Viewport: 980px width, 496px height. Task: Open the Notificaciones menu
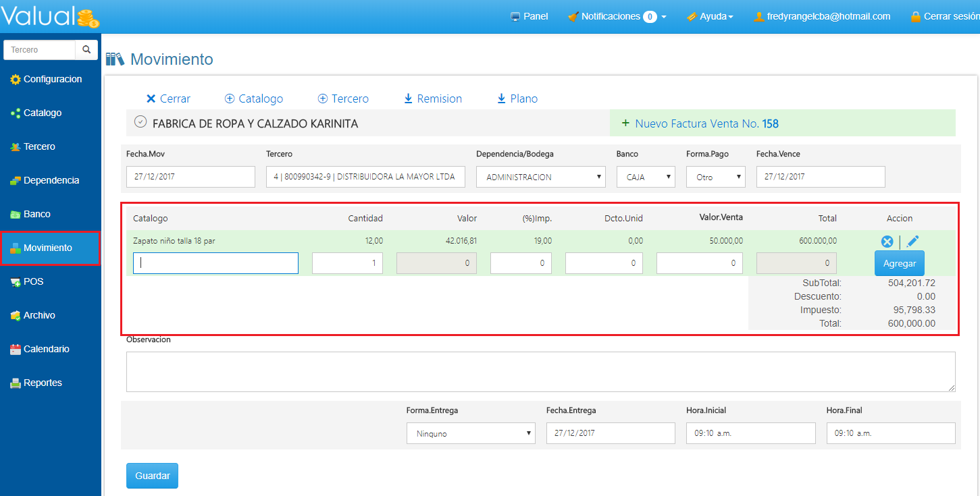coord(617,16)
